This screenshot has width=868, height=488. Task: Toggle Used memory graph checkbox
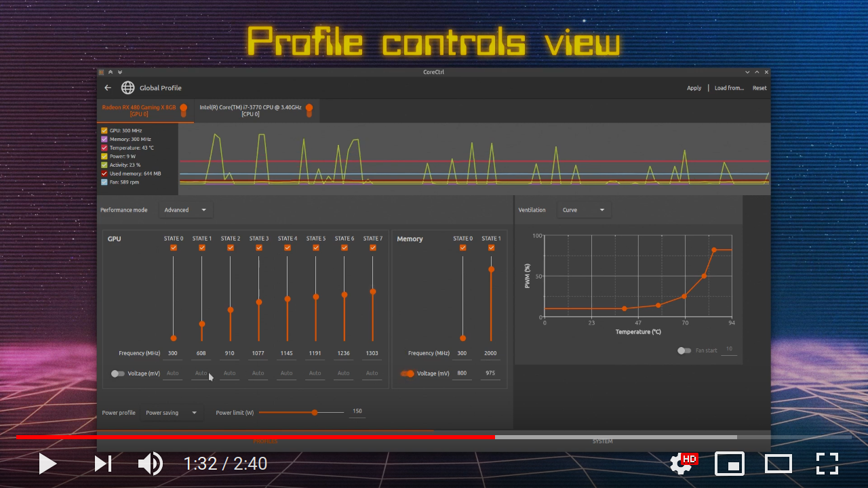[x=104, y=174]
